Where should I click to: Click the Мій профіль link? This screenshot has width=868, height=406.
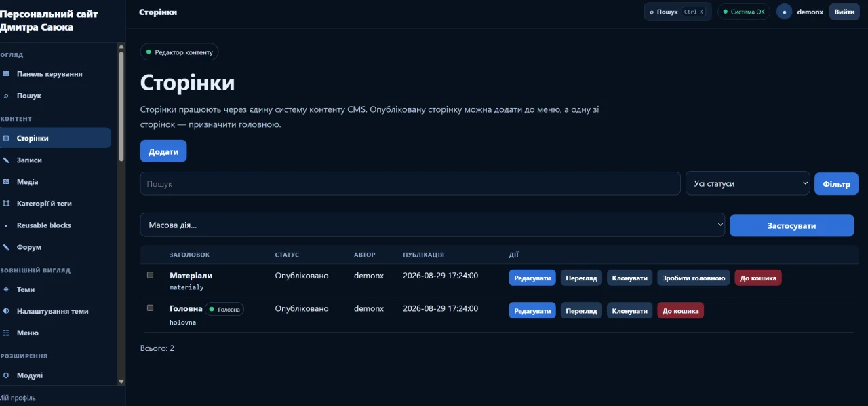18,397
